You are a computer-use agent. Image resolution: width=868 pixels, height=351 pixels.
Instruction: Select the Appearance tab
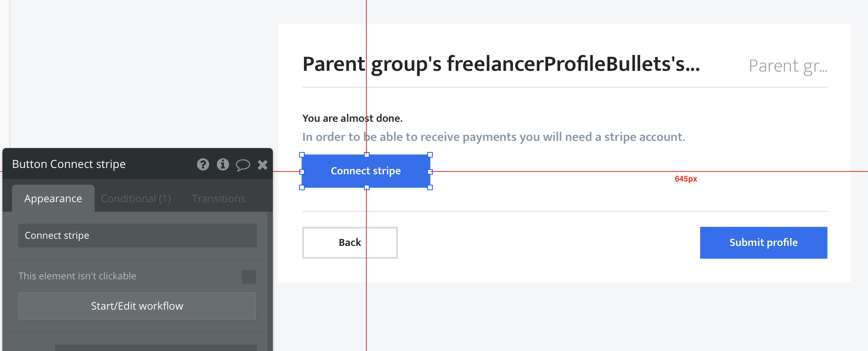[x=53, y=199]
